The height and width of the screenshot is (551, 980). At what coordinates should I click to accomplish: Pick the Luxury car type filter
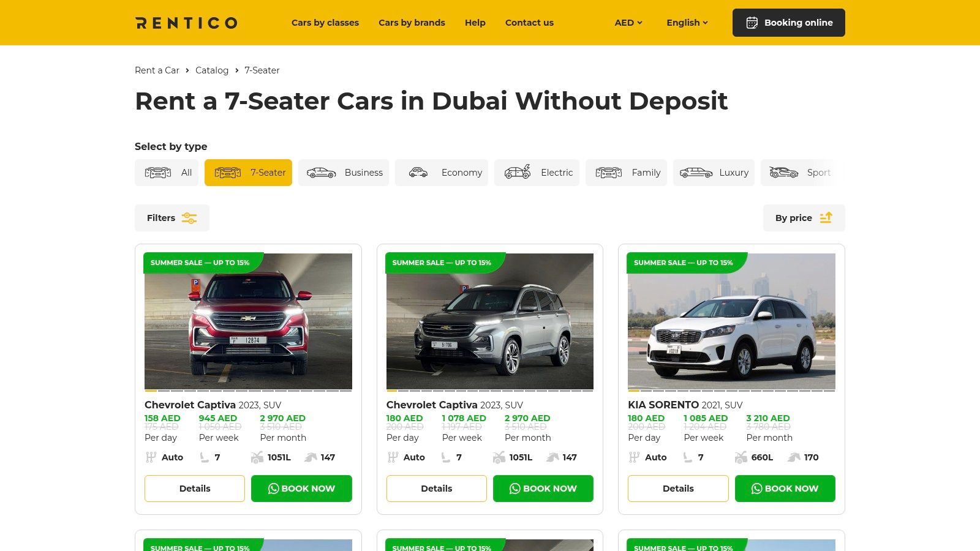point(714,173)
